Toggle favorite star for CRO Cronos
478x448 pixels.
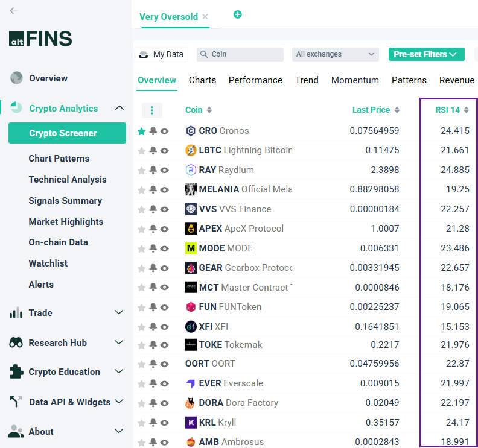[x=142, y=131]
